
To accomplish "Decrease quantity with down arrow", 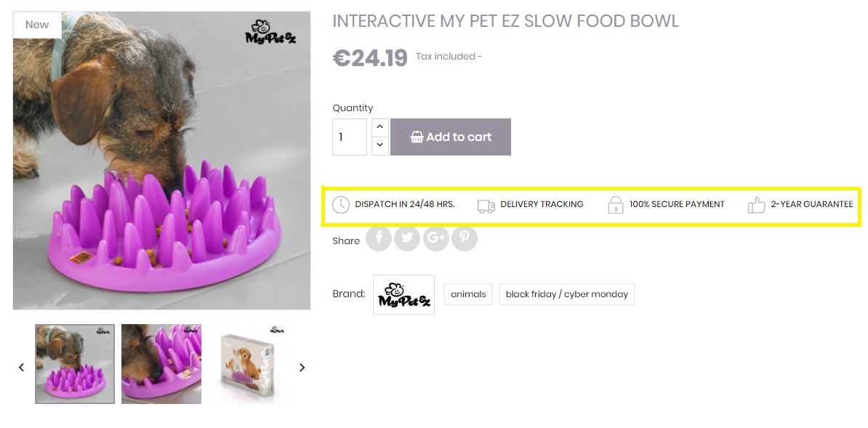I will pyautogui.click(x=379, y=145).
